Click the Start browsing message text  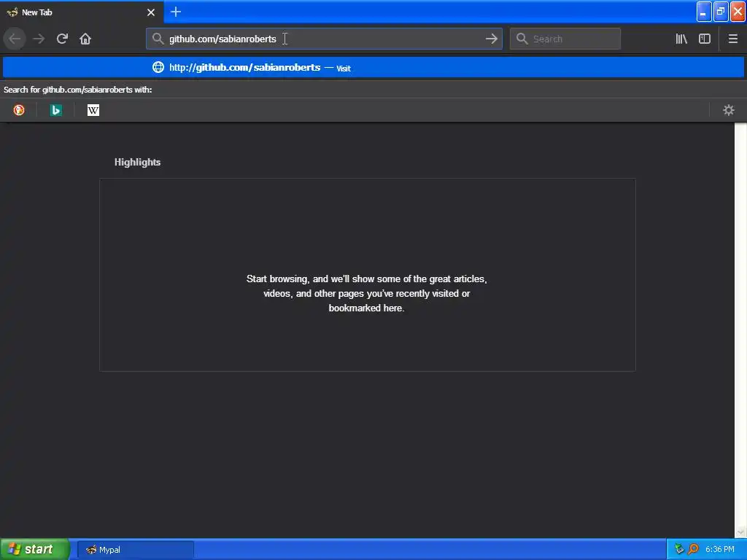(367, 293)
